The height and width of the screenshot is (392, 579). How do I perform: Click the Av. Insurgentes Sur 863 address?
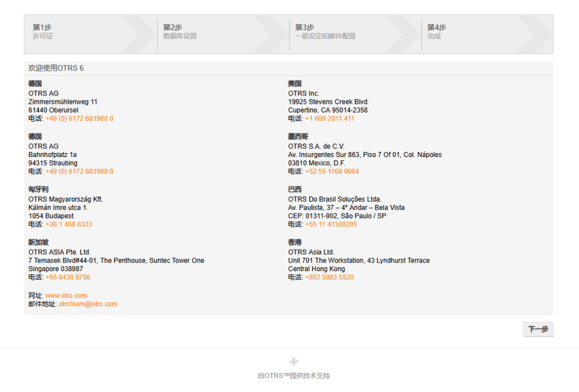coord(365,155)
